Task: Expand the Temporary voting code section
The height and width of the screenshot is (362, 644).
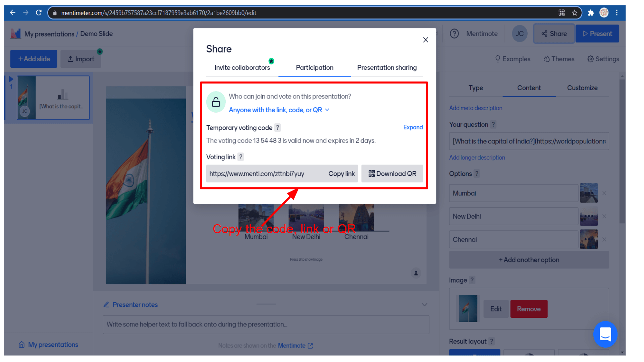Action: pyautogui.click(x=412, y=128)
